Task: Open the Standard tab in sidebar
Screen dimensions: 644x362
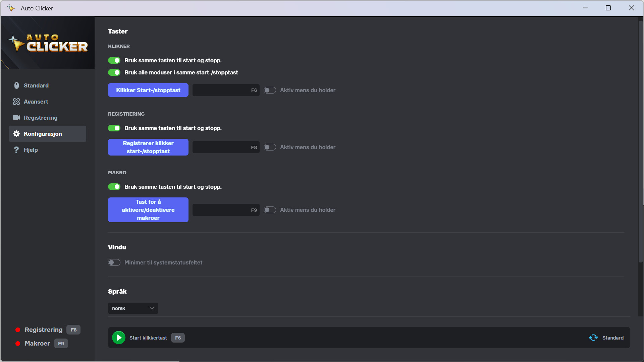Action: [x=48, y=85]
